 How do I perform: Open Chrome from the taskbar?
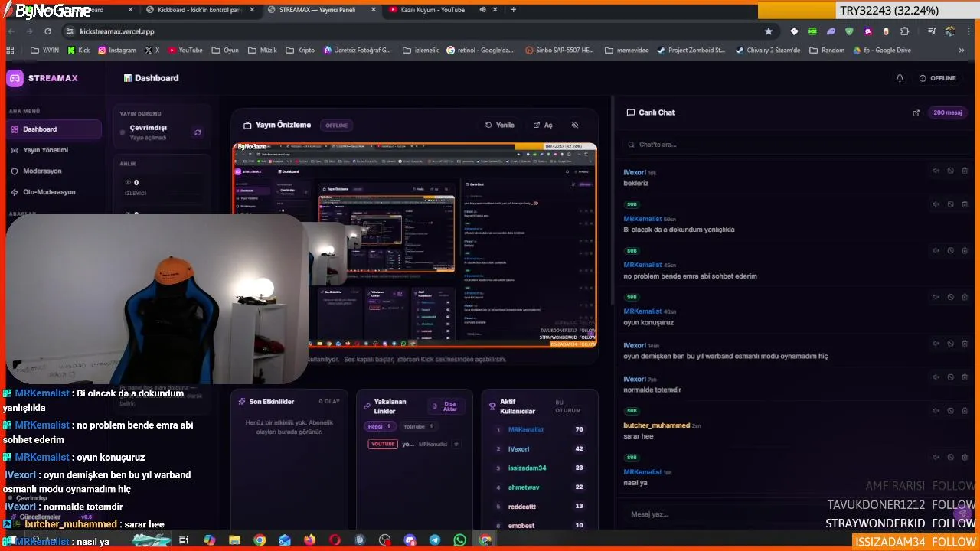point(260,540)
